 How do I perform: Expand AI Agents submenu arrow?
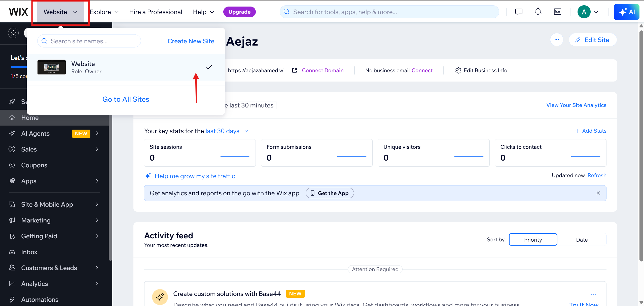click(x=97, y=133)
